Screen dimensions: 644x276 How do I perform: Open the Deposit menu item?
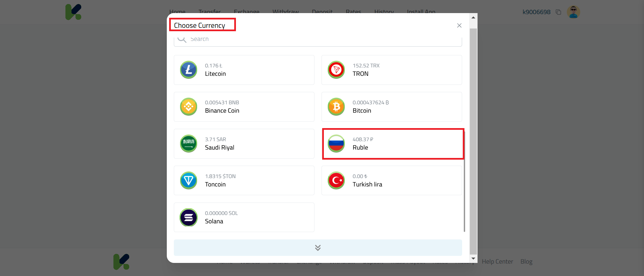click(x=322, y=12)
